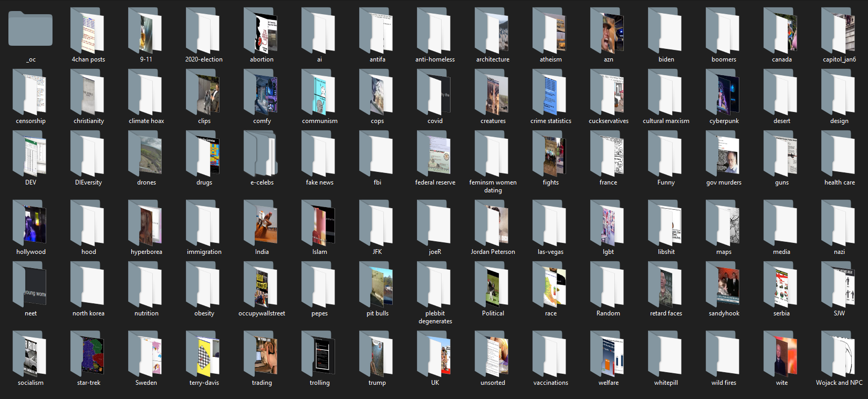Select the hollywood folder icon
868x399 pixels.
point(30,223)
